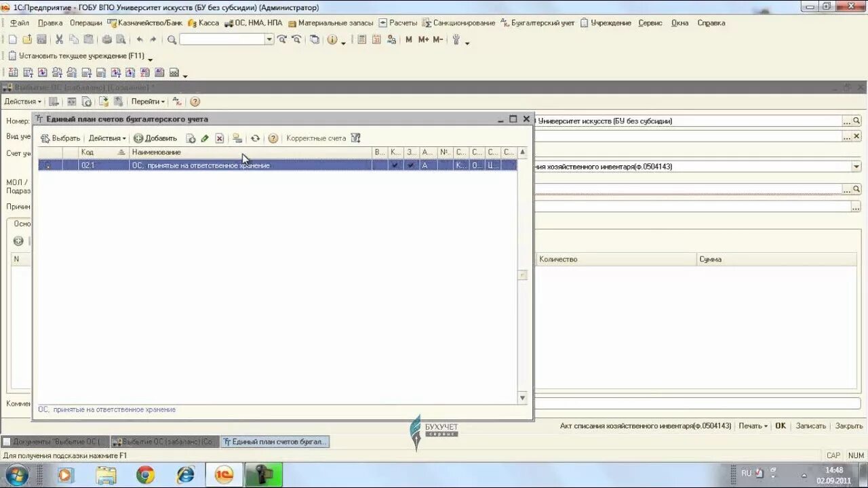This screenshot has height=488, width=868.
Task: Click the Закрыть button
Action: (849, 426)
